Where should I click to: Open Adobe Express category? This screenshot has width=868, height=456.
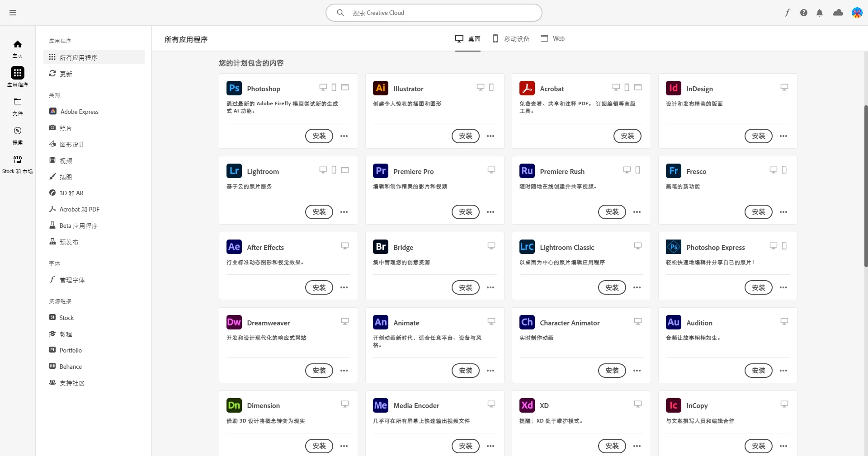(x=94, y=112)
